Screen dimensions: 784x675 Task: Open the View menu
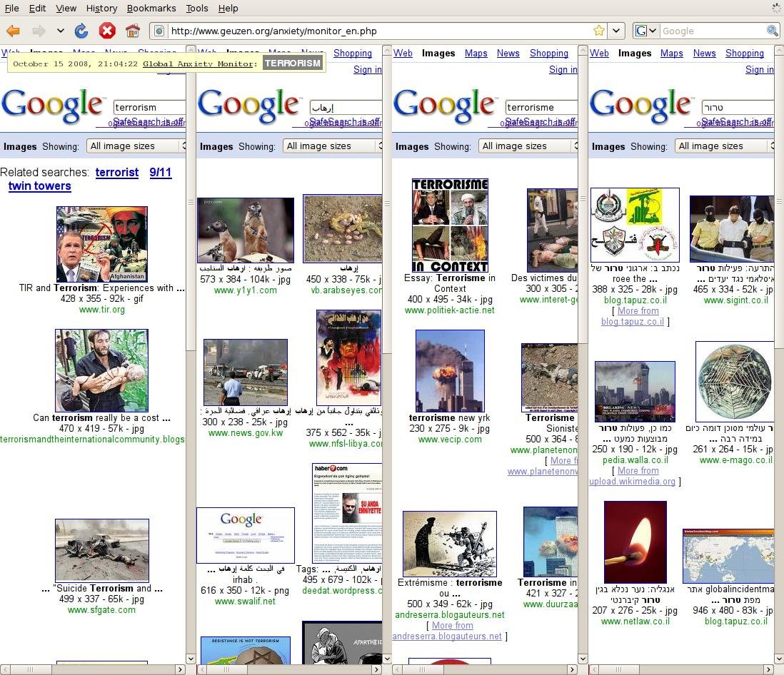(66, 9)
